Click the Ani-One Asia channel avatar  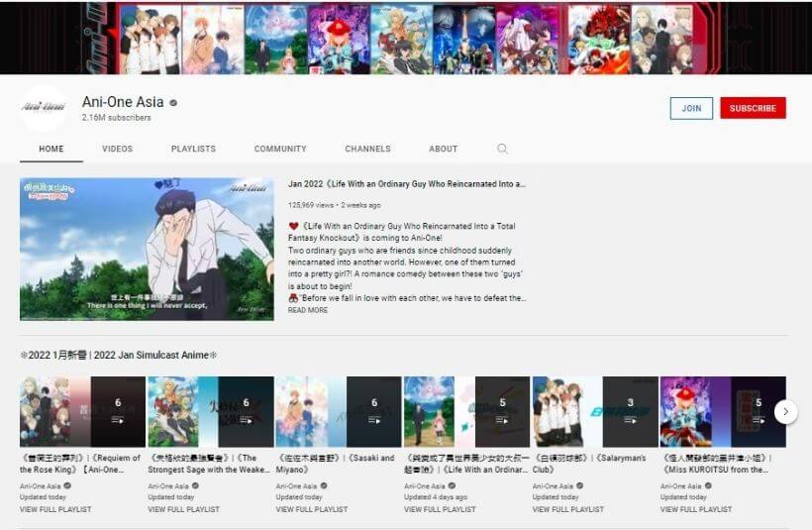coord(43,108)
